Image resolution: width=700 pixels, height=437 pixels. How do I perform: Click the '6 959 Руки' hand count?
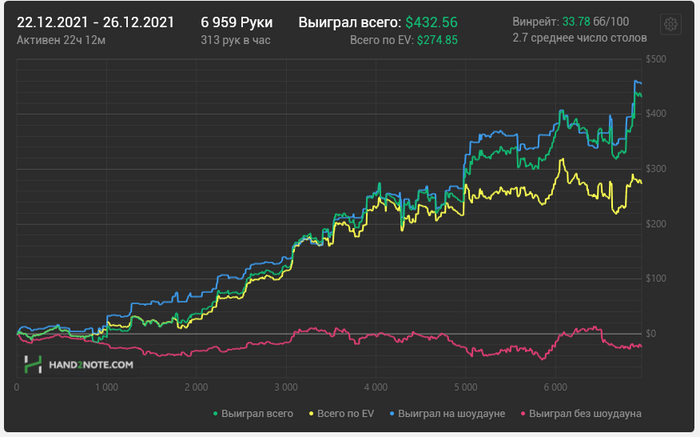[x=237, y=22]
